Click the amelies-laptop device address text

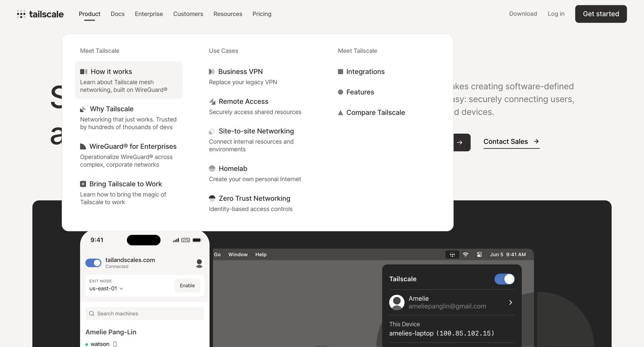point(442,333)
